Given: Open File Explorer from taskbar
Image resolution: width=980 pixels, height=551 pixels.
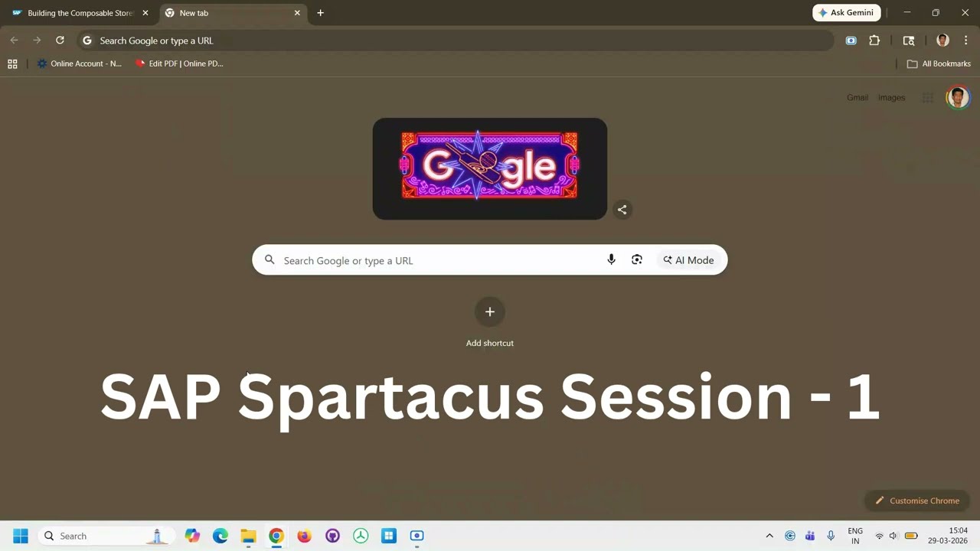Looking at the screenshot, I should [x=248, y=536].
